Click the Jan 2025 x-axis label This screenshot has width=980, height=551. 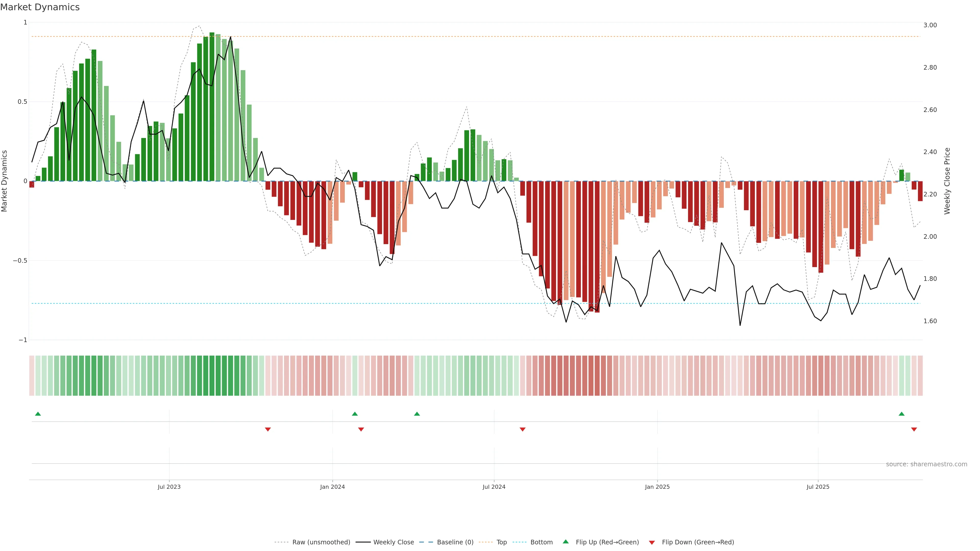(657, 487)
